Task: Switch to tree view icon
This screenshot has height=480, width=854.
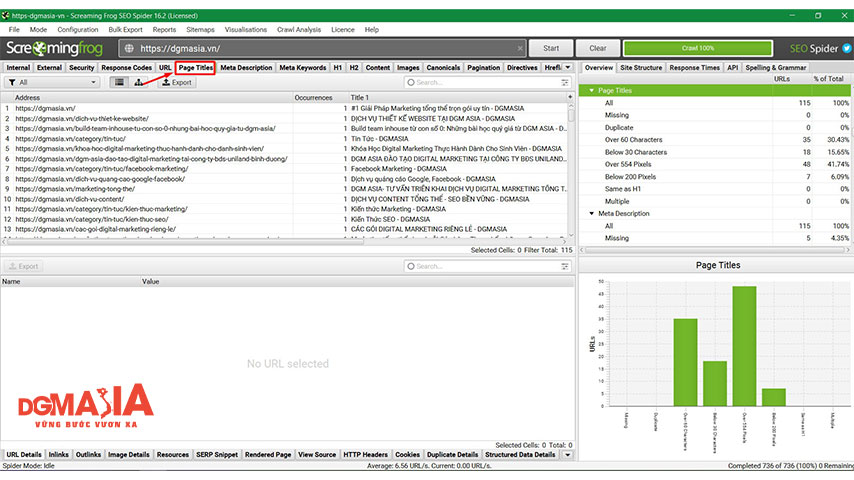Action: (x=139, y=82)
